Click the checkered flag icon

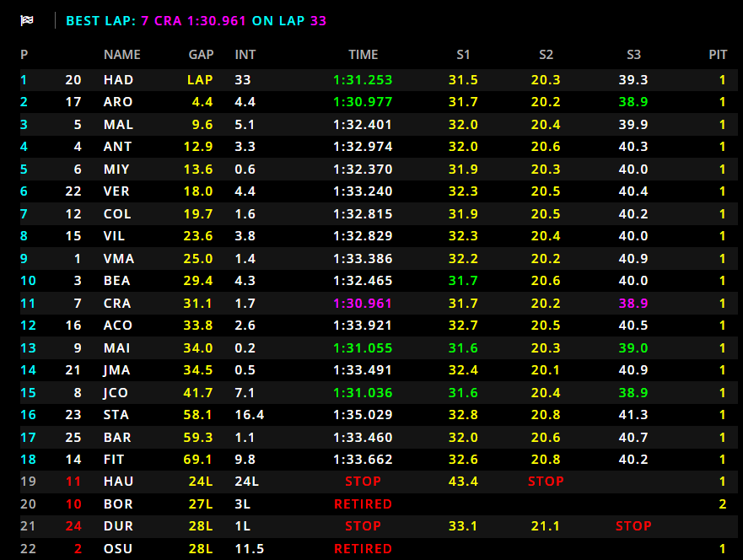pyautogui.click(x=27, y=21)
